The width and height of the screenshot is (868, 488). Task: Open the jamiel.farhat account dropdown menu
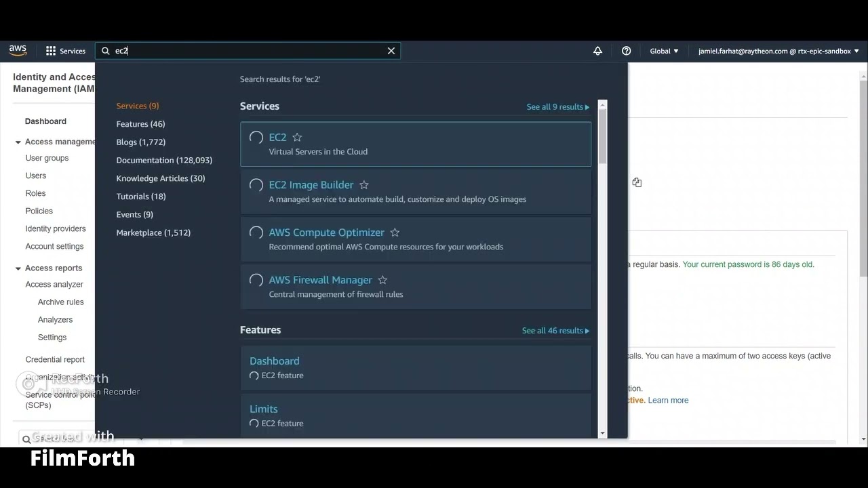pos(778,51)
